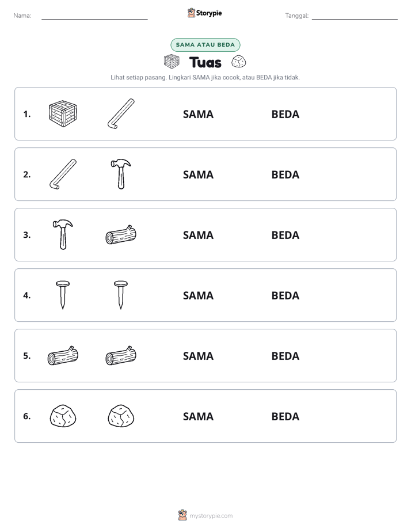The image size is (411, 532).
Task: Mark BEDA for question 6
Action: pyautogui.click(x=285, y=416)
